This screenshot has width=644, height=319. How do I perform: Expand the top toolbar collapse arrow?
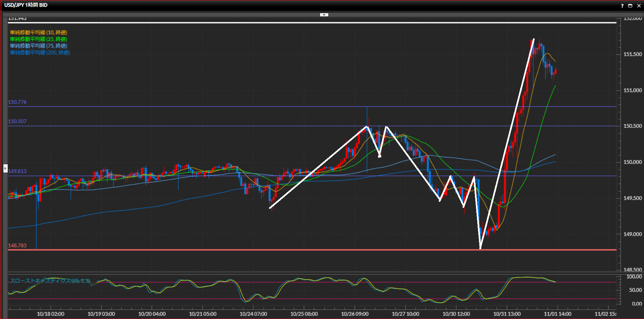click(324, 15)
